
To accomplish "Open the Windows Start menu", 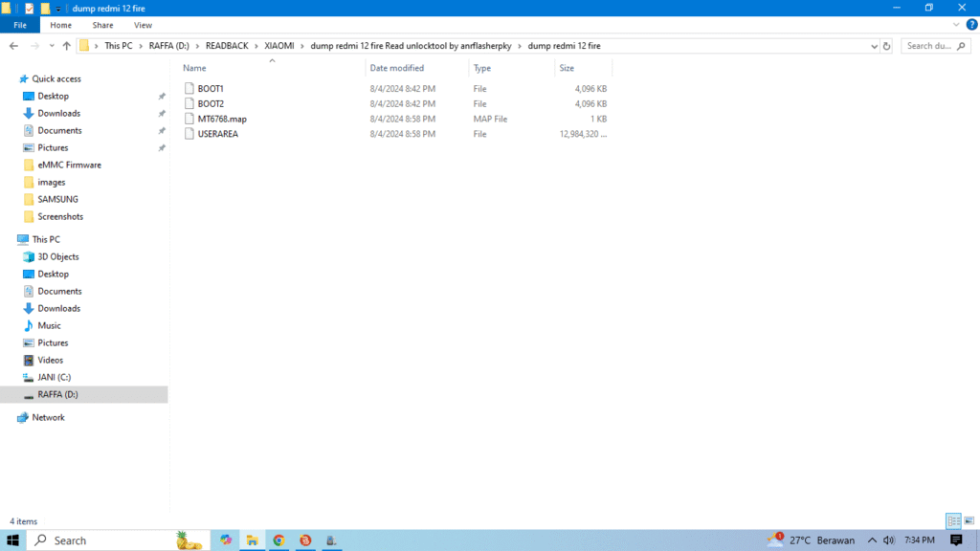I will 12,540.
